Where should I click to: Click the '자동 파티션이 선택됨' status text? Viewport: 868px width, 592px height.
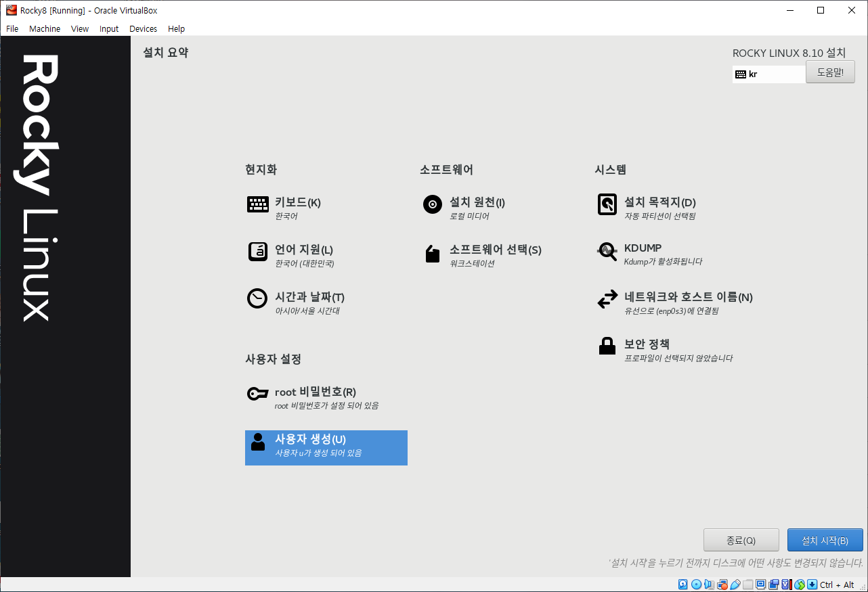coord(660,217)
